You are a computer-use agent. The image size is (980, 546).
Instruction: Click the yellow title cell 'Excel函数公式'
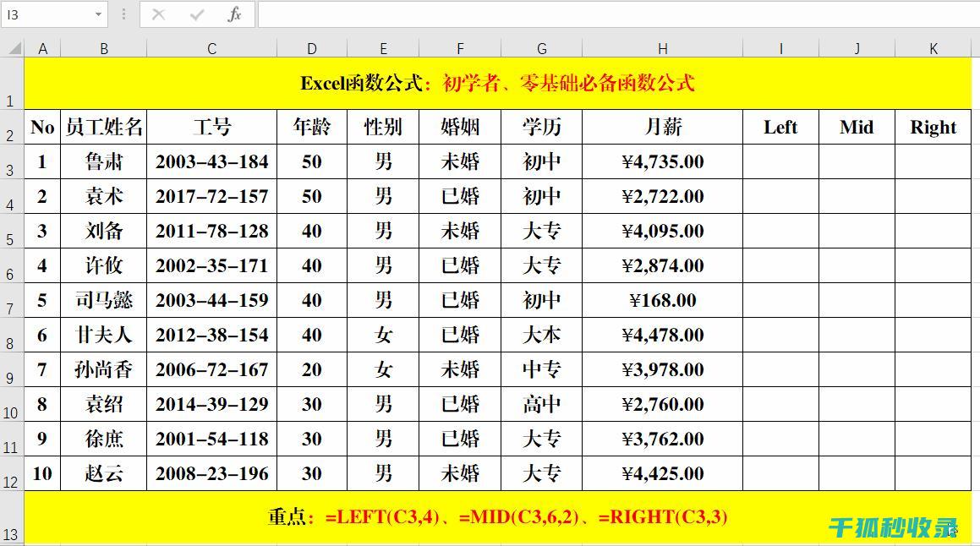[x=497, y=83]
